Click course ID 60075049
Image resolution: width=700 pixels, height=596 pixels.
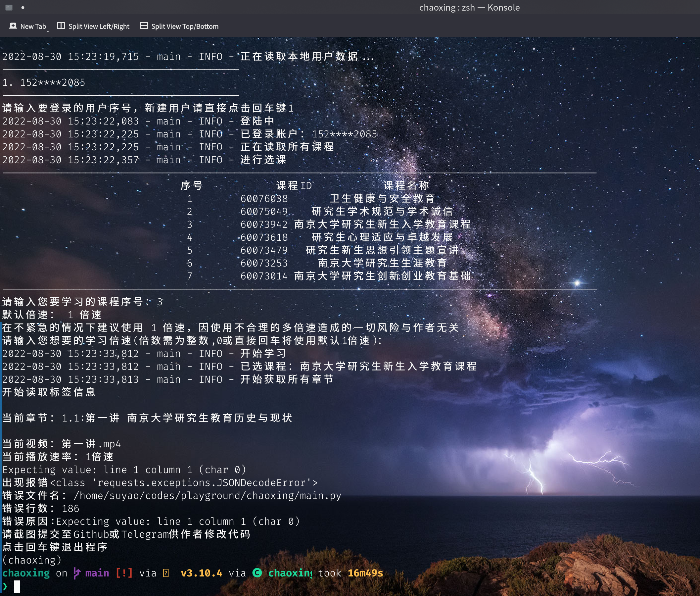click(x=264, y=212)
